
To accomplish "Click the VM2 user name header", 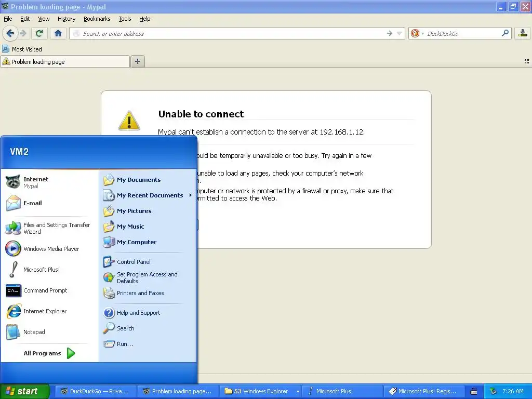I will coord(19,151).
